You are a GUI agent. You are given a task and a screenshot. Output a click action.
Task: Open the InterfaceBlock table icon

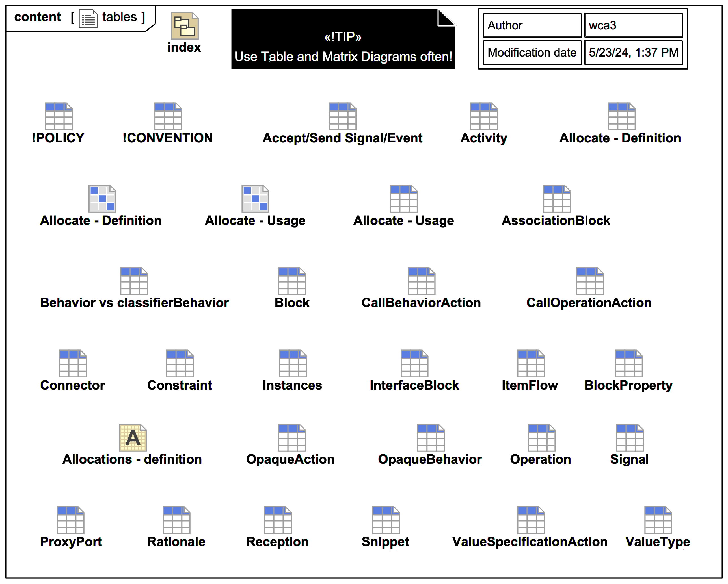[414, 363]
